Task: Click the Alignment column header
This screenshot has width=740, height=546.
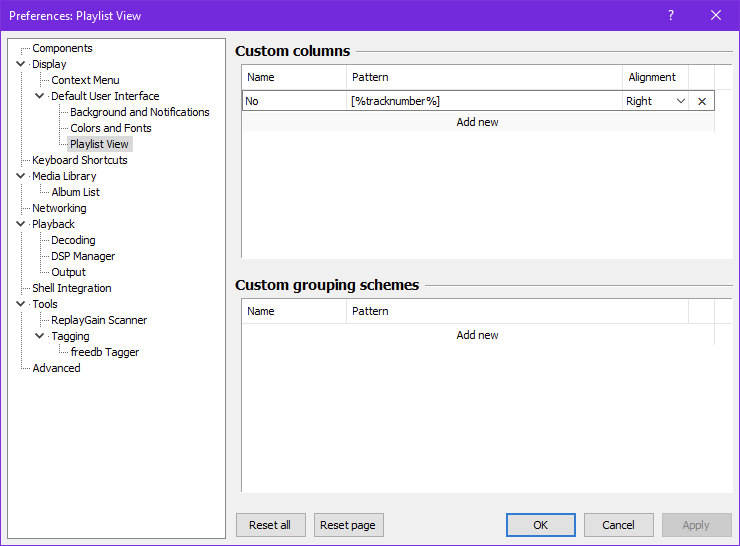Action: pyautogui.click(x=656, y=77)
